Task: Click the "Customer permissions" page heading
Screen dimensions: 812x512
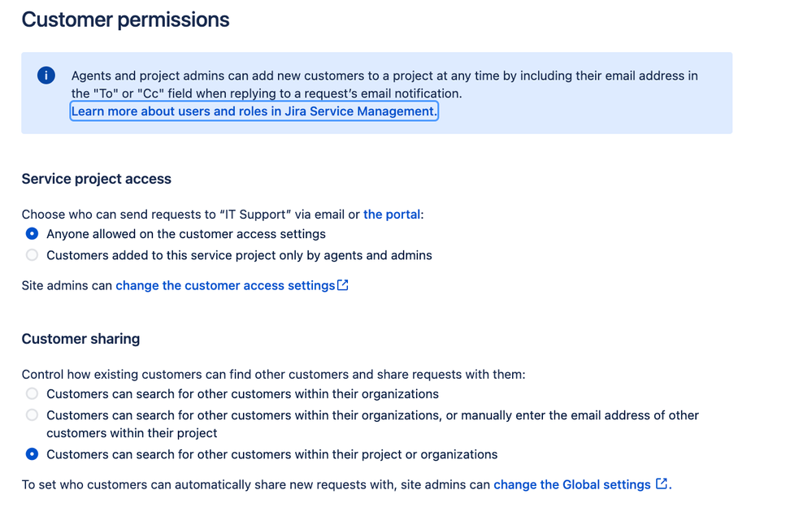Action: [x=125, y=20]
